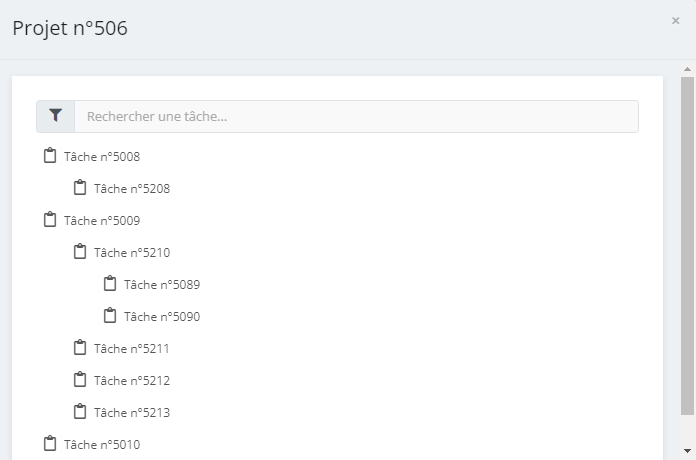Select Tâche n°5009 in the tree
Screen dimensions: 696x460
(102, 221)
